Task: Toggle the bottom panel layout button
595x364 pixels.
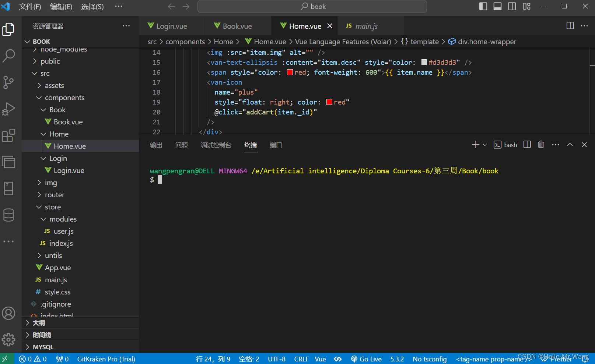Action: pos(497,6)
